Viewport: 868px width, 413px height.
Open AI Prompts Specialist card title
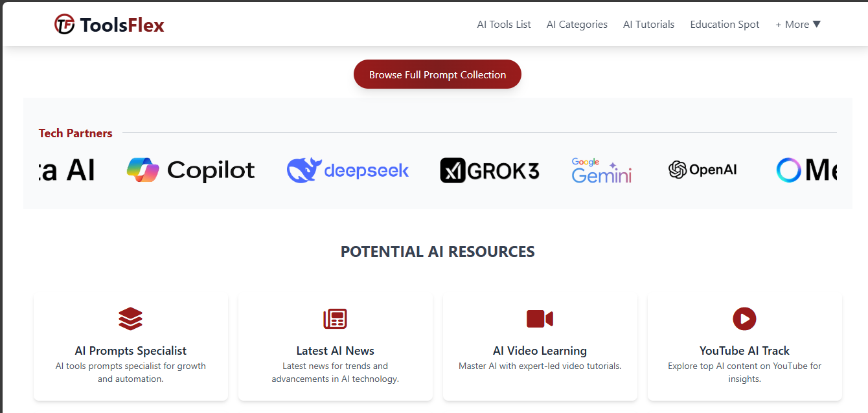(131, 351)
